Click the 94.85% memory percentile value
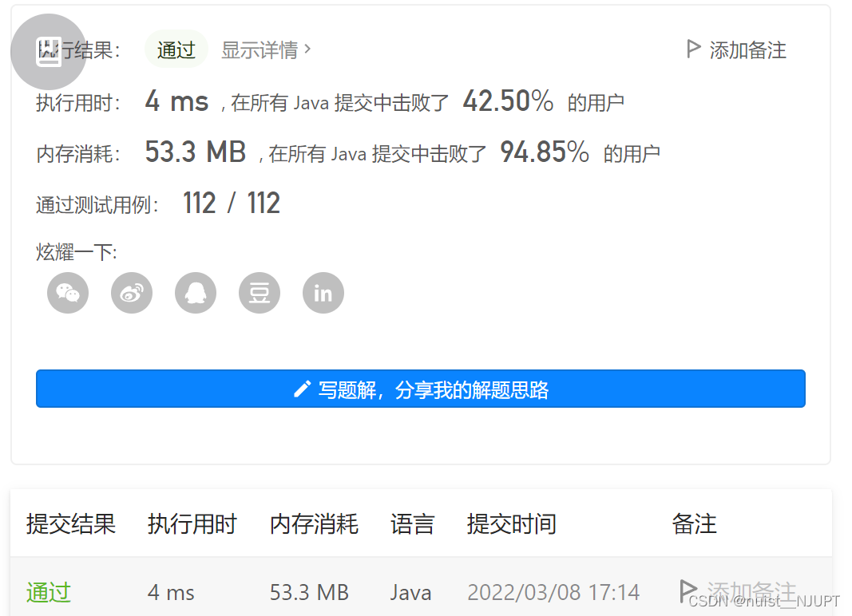Image resolution: width=852 pixels, height=616 pixels. tap(545, 152)
